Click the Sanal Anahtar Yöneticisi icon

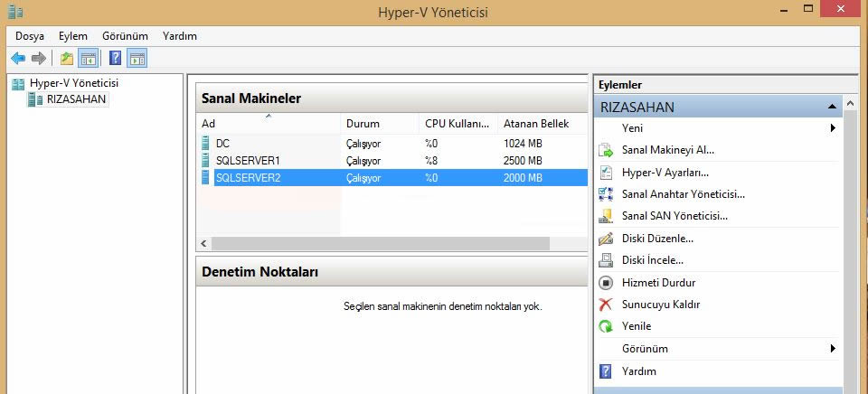click(606, 194)
